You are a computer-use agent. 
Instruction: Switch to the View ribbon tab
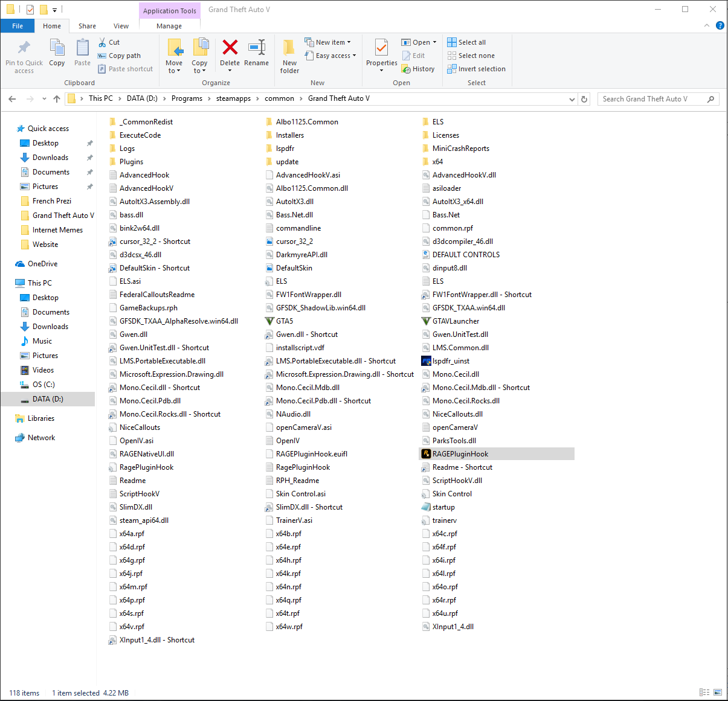(121, 26)
